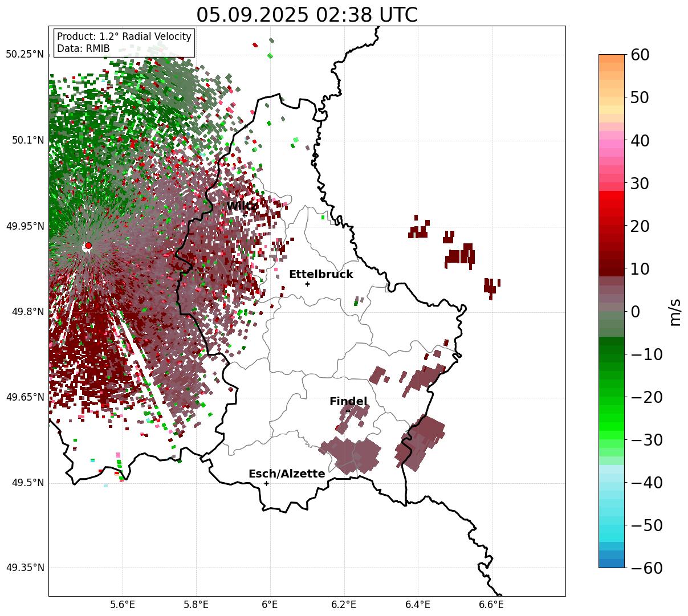Click the colorbar label −20
This screenshot has height=616, width=688.
(x=646, y=397)
